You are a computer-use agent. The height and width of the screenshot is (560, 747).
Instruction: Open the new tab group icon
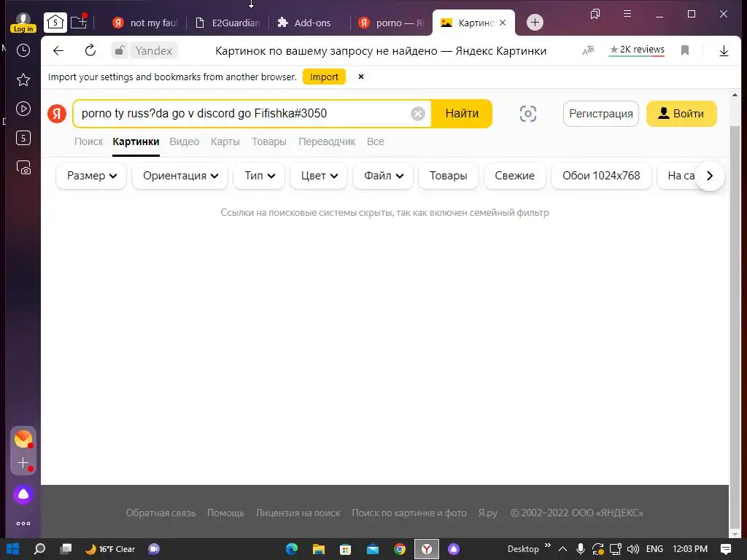pos(79,22)
